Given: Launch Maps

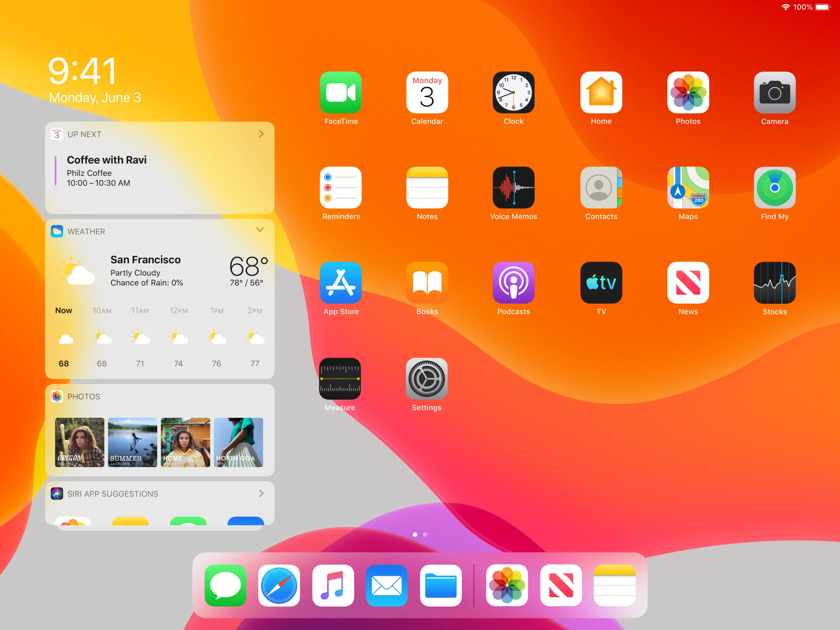Looking at the screenshot, I should coord(688,187).
